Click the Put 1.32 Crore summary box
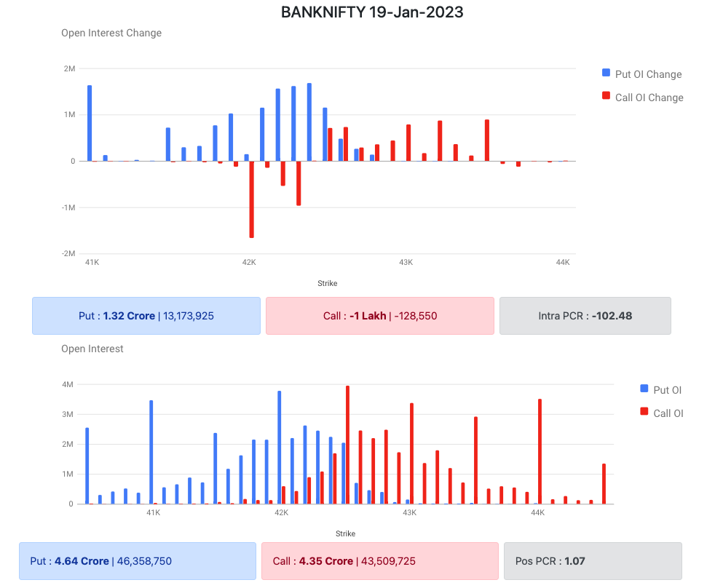The image size is (715, 588). point(146,316)
